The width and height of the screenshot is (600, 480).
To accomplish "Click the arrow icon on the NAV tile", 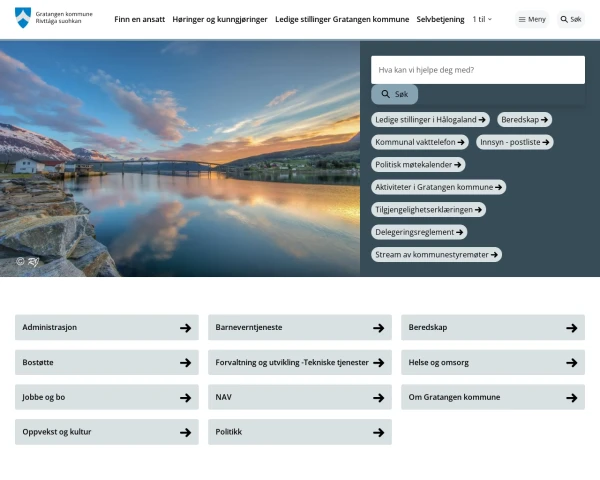I will coord(378,398).
